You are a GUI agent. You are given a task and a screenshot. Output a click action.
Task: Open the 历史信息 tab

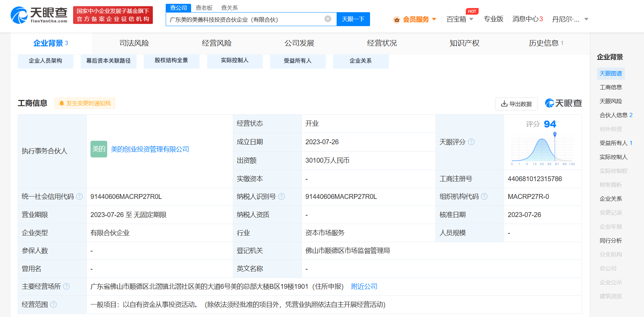click(546, 43)
